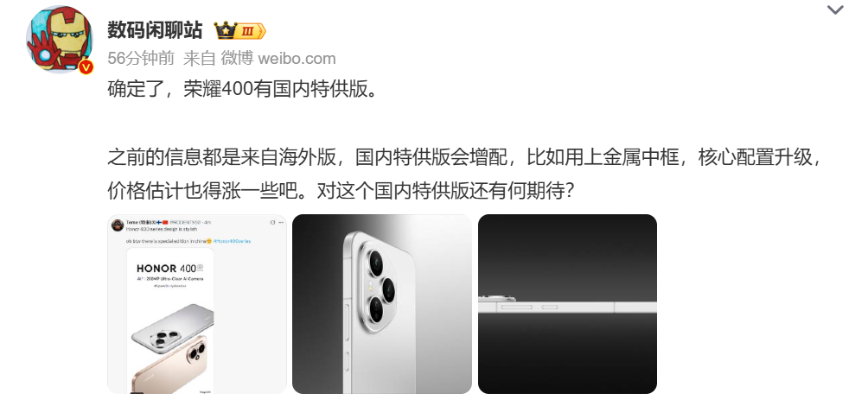
Task: Click the small tweet author avatar in first image
Action: coord(118,225)
